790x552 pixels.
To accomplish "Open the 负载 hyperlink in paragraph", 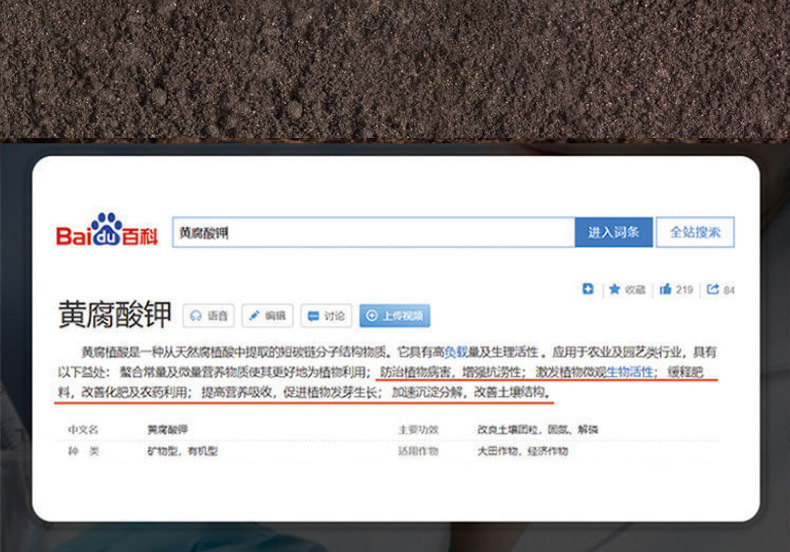I will tap(456, 352).
